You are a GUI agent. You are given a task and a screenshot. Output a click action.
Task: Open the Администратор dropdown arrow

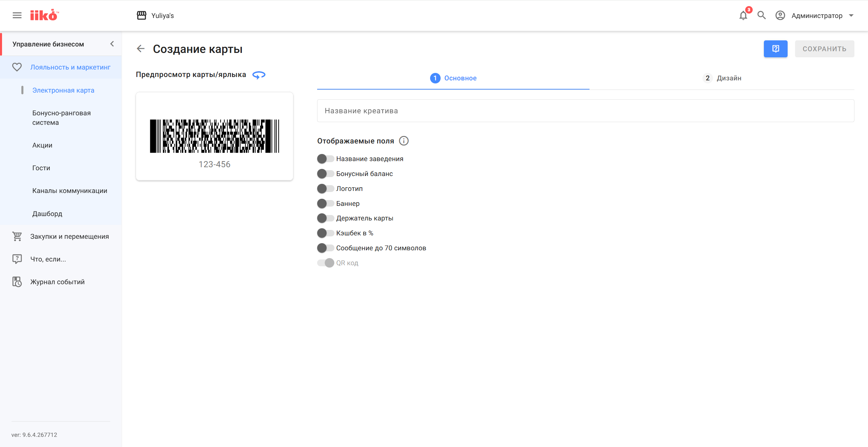point(851,15)
